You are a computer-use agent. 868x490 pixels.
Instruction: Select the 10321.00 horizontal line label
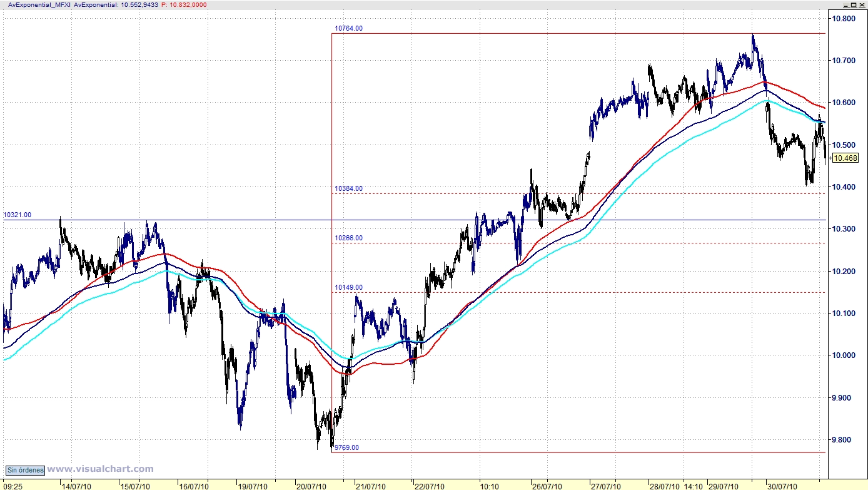(18, 215)
